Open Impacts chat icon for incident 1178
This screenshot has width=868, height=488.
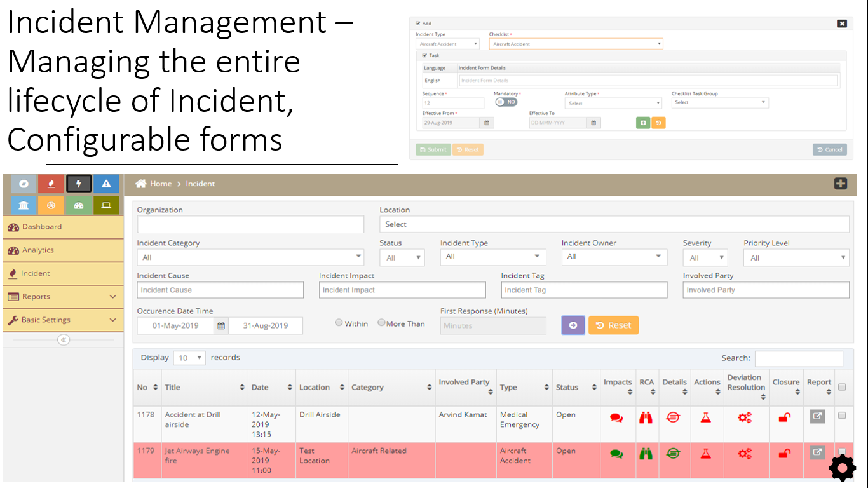pyautogui.click(x=616, y=417)
